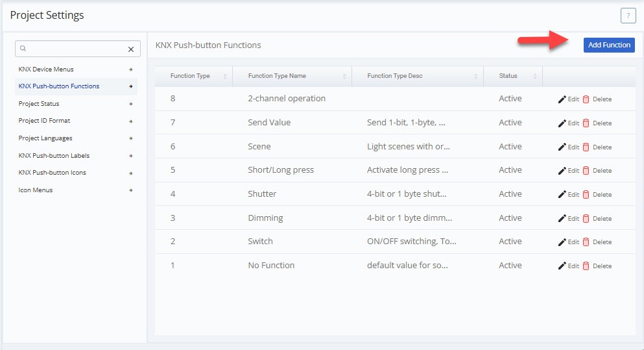Click the trash icon for Send Value row
Screen dimensions: 644x350
[586, 123]
